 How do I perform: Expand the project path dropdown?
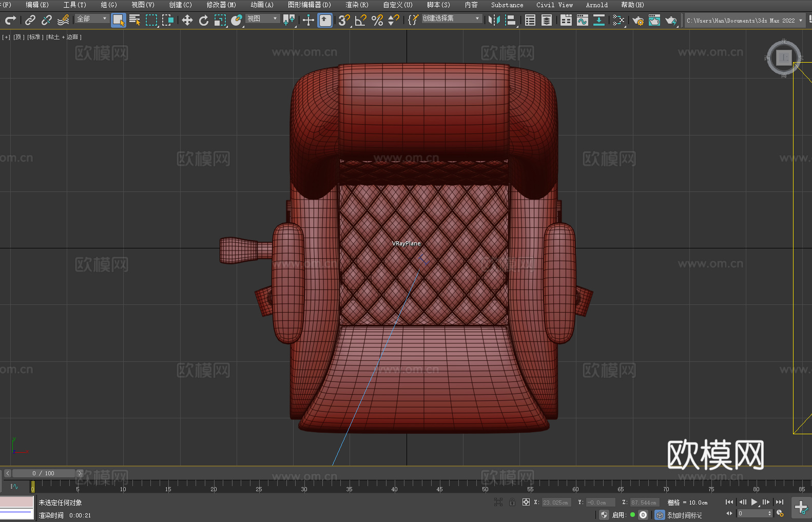[x=801, y=21]
